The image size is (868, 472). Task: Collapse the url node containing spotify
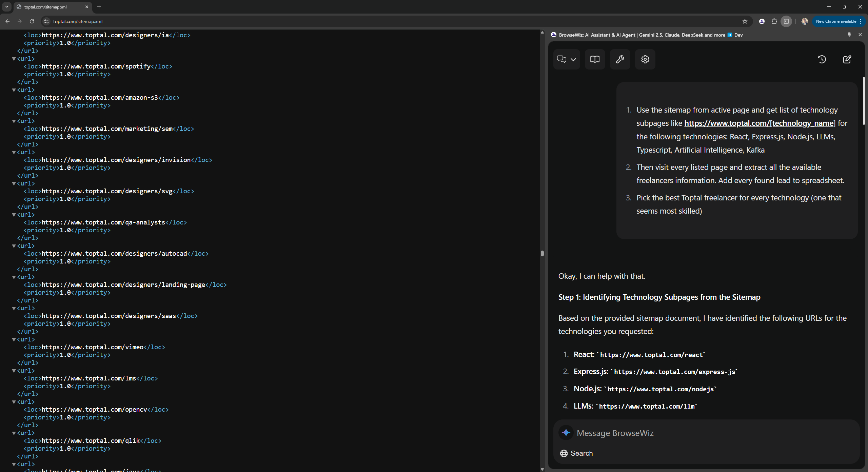(x=14, y=59)
